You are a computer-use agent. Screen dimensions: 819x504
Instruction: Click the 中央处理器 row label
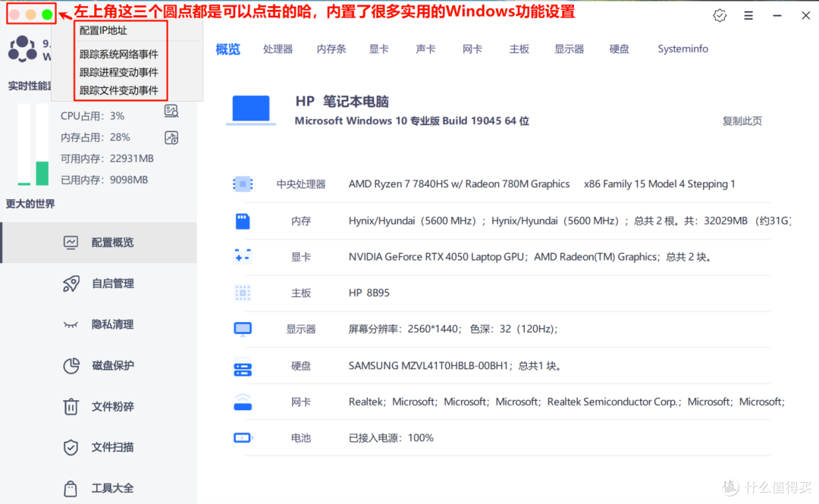[x=301, y=184]
